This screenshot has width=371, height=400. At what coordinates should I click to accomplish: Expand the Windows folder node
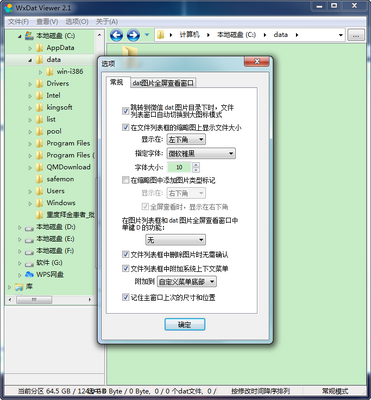coord(30,203)
